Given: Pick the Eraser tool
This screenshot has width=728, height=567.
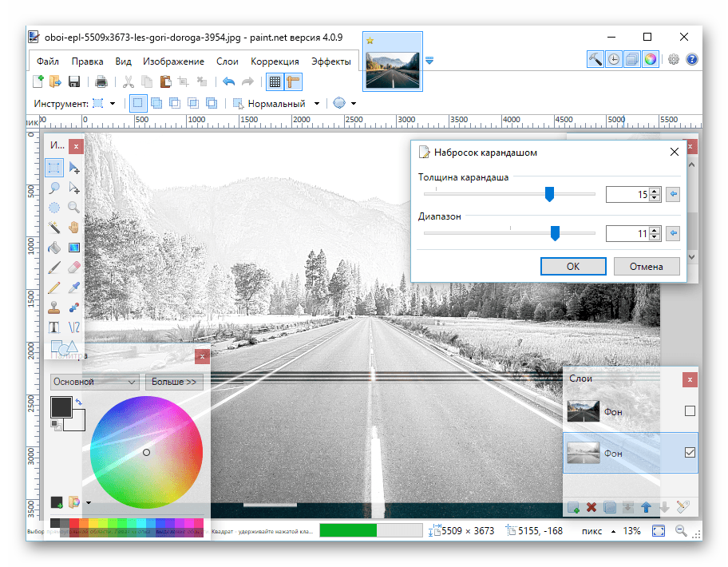Looking at the screenshot, I should point(74,268).
